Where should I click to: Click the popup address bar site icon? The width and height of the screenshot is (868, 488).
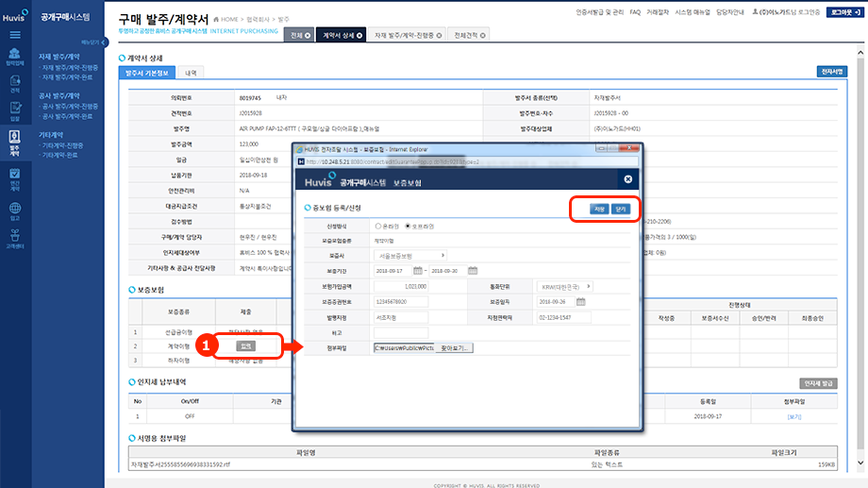[x=301, y=161]
